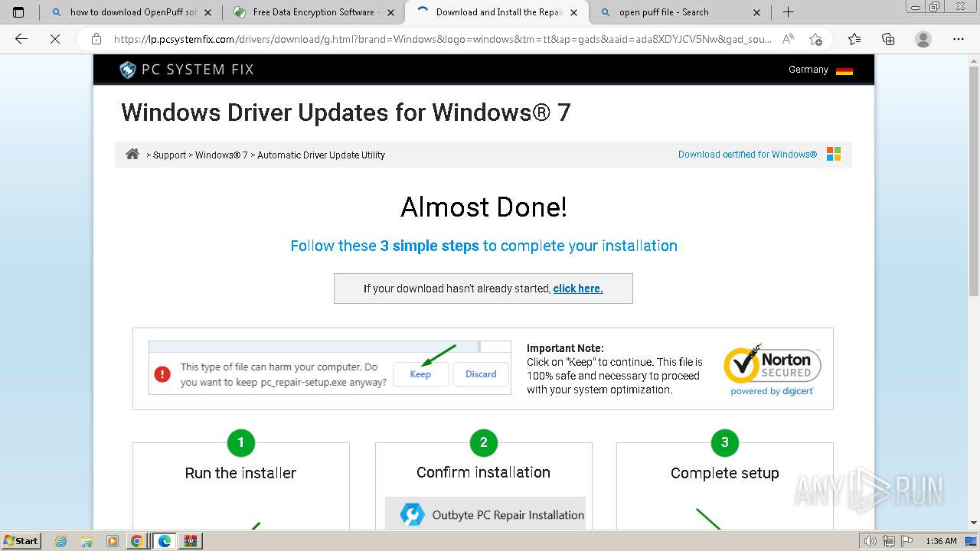Open the Action Center flag icon
980x551 pixels.
[x=906, y=541]
